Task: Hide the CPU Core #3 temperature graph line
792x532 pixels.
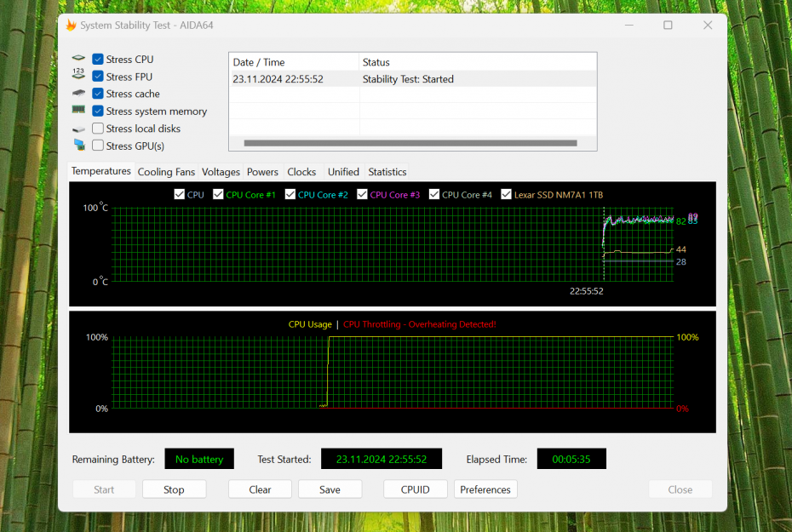Action: tap(363, 195)
